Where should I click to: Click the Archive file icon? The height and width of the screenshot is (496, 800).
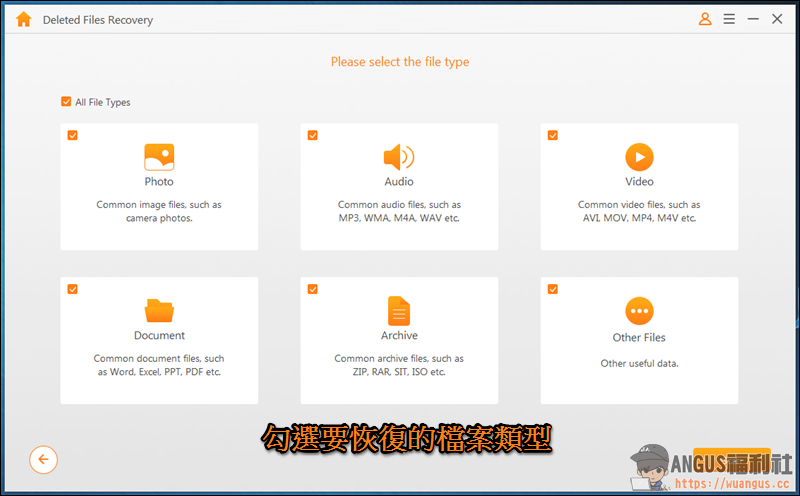click(399, 311)
